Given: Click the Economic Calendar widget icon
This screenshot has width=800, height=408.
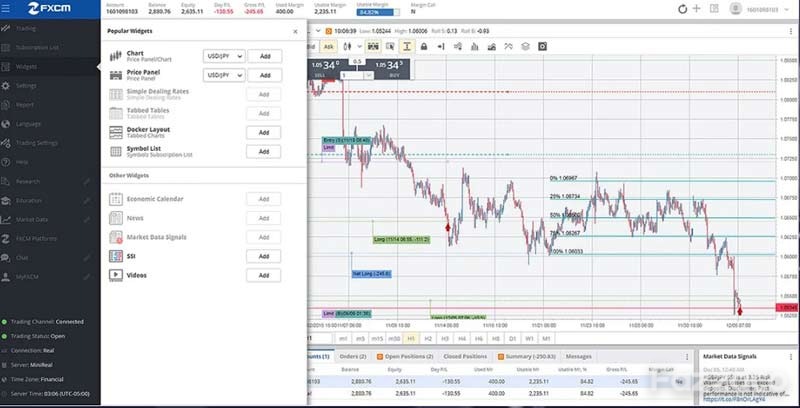Looking at the screenshot, I should pyautogui.click(x=116, y=199).
